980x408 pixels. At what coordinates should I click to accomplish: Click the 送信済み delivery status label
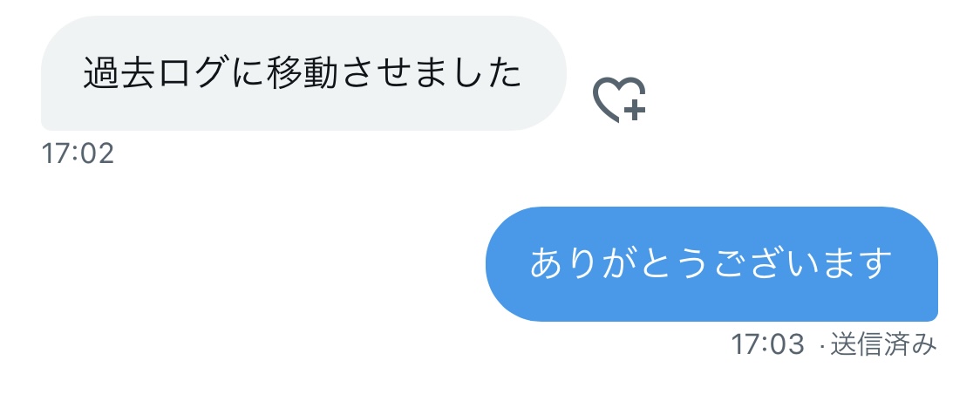pos(883,345)
